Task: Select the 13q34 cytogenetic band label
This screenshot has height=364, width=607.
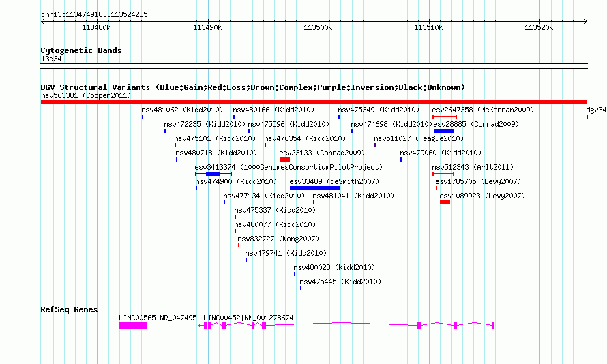Action: tap(51, 59)
